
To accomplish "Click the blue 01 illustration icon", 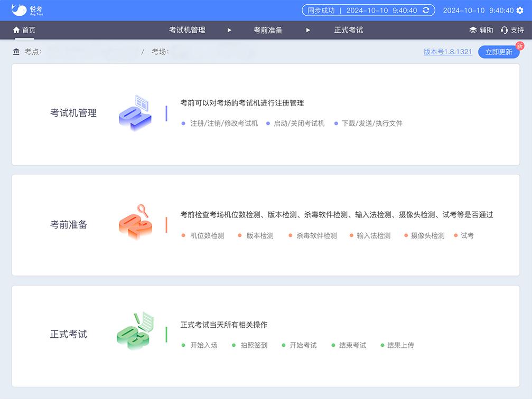I will [x=135, y=113].
